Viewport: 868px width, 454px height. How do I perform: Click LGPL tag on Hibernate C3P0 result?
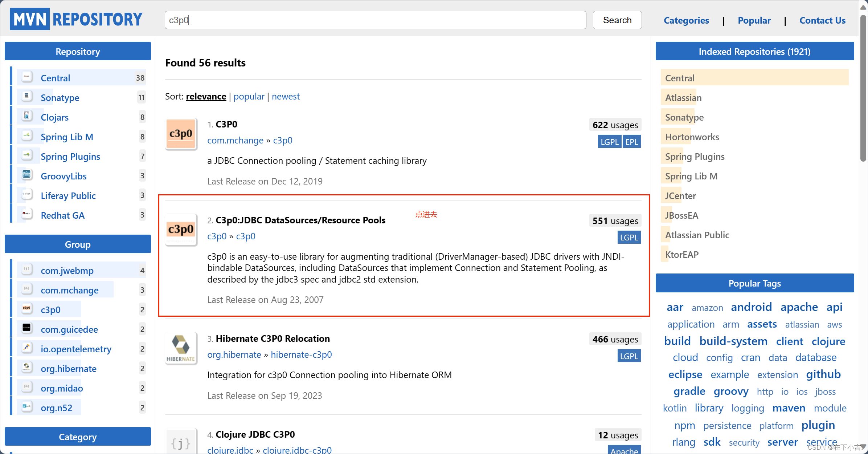(x=629, y=356)
